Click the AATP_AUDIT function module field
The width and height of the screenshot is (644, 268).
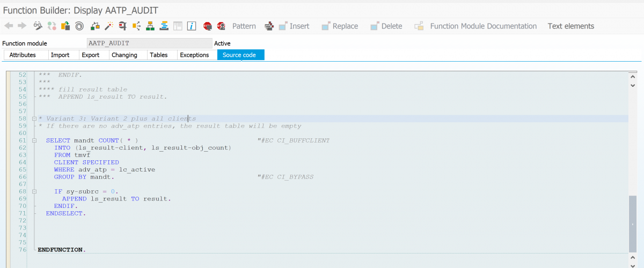150,43
